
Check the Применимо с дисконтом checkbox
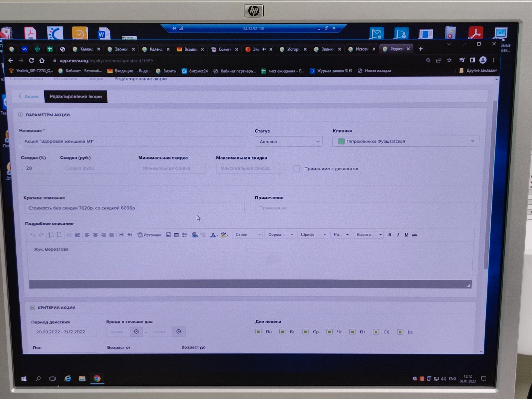pos(296,168)
